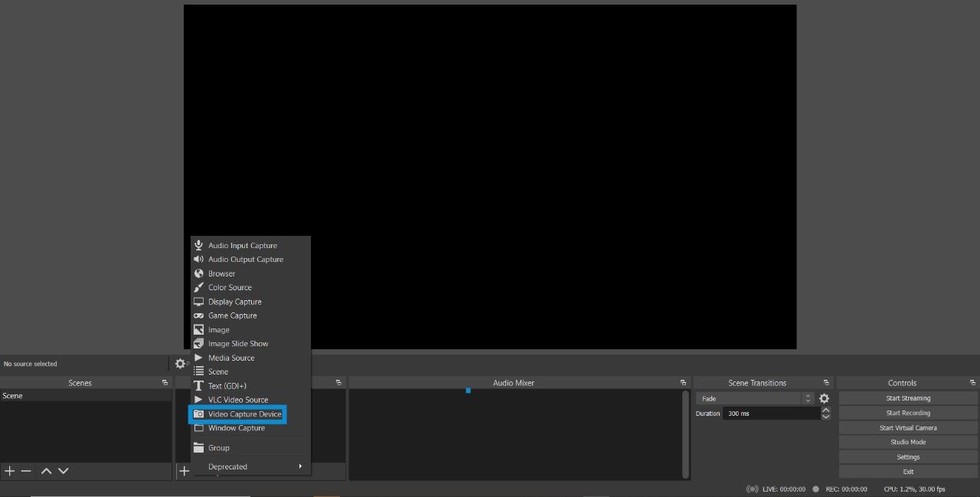This screenshot has width=980, height=497.
Task: Select the Text (GDI+) source icon
Action: tap(199, 385)
